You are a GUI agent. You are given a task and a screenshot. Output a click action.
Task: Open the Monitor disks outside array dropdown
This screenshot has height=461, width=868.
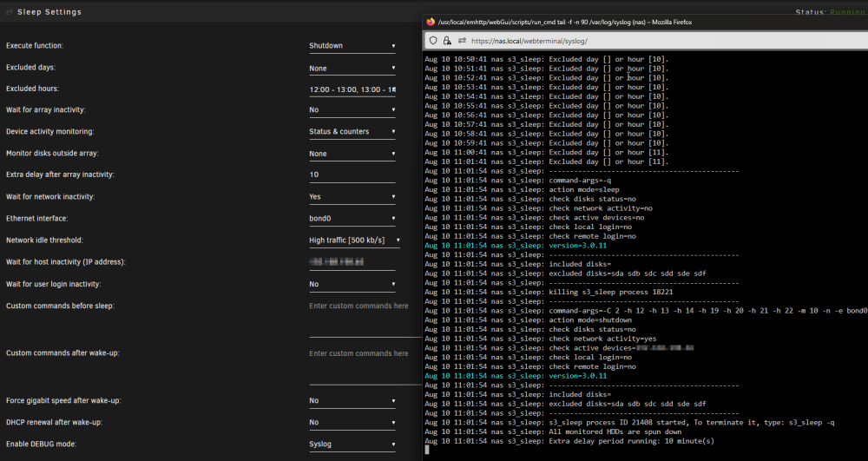tap(352, 154)
